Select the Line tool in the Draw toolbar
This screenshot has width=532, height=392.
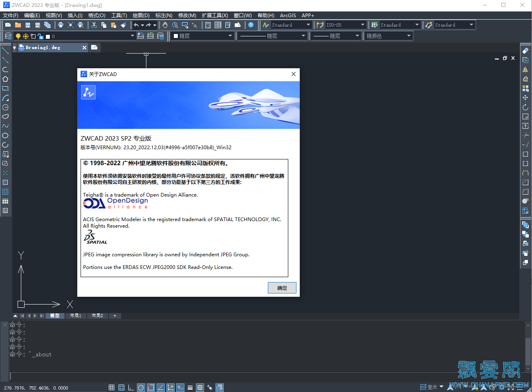(5, 51)
